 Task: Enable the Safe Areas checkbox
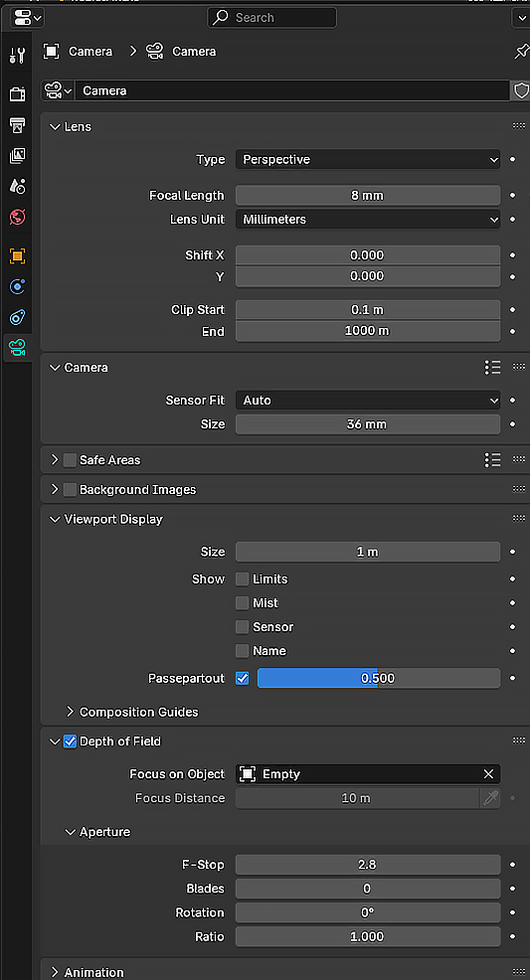[70, 460]
